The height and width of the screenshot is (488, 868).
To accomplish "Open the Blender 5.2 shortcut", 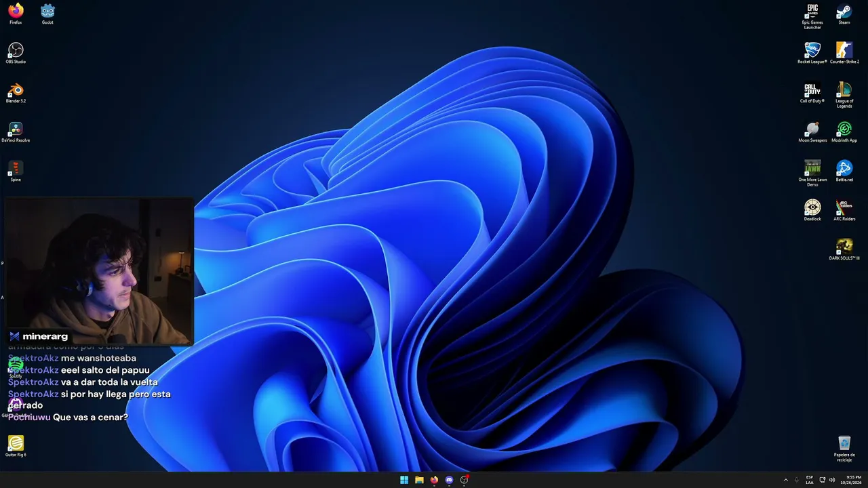I will coord(16,92).
